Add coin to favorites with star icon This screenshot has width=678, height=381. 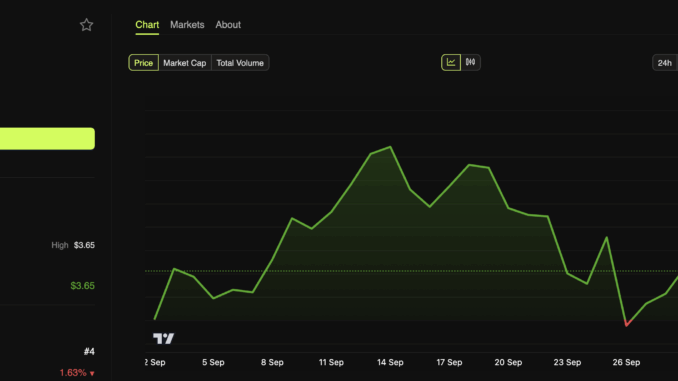86,25
